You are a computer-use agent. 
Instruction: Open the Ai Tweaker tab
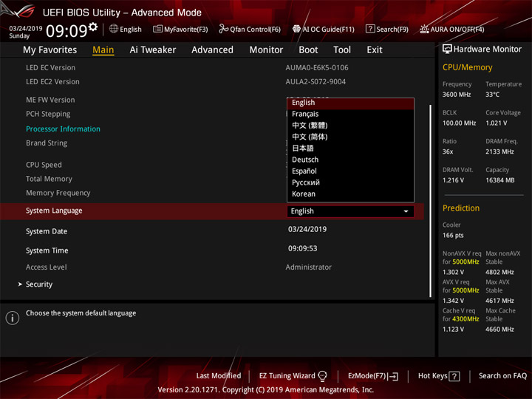pyautogui.click(x=153, y=50)
